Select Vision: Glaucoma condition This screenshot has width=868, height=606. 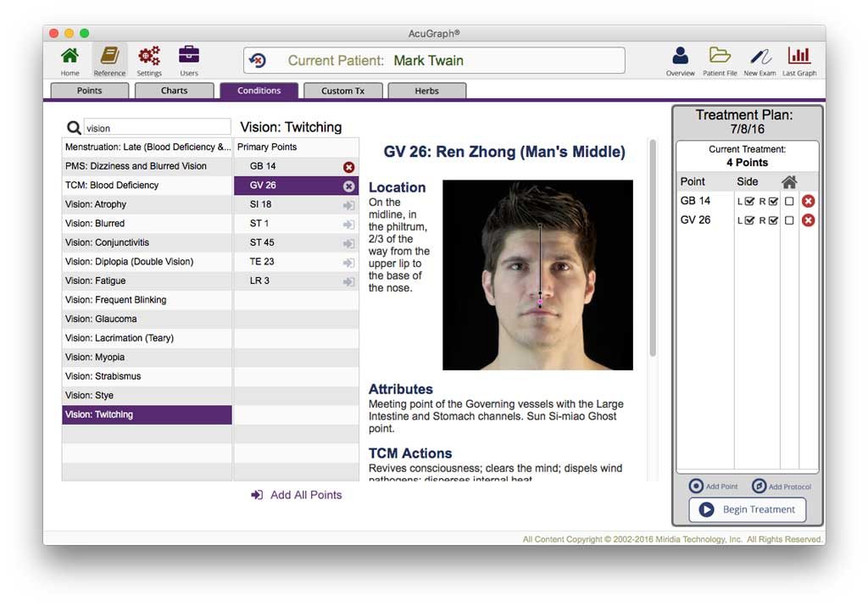[x=147, y=319]
